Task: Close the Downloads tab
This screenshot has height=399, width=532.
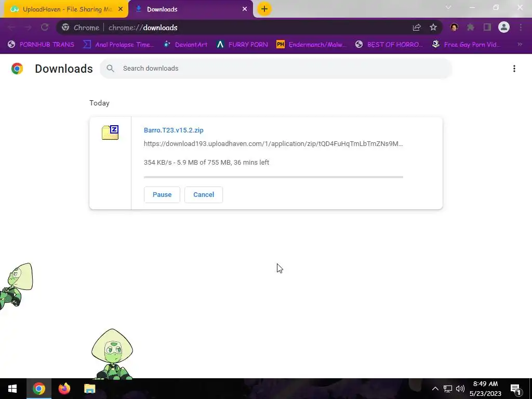Action: pos(245,9)
